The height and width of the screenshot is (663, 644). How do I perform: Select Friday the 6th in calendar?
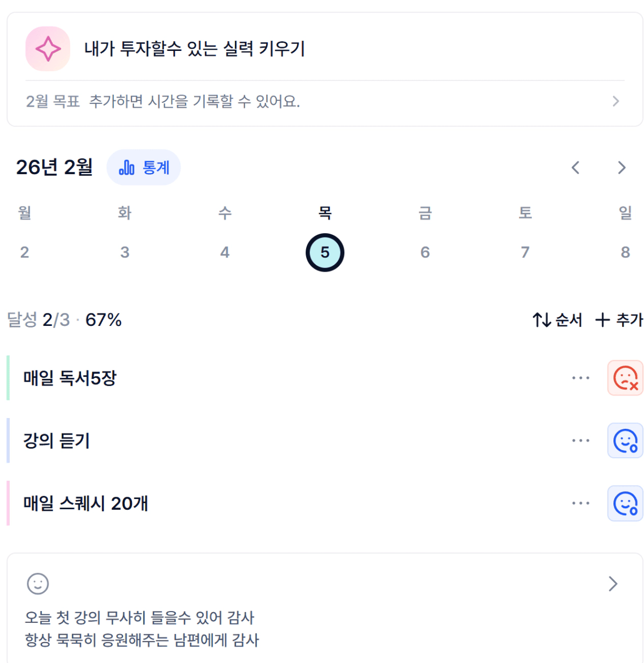[425, 252]
